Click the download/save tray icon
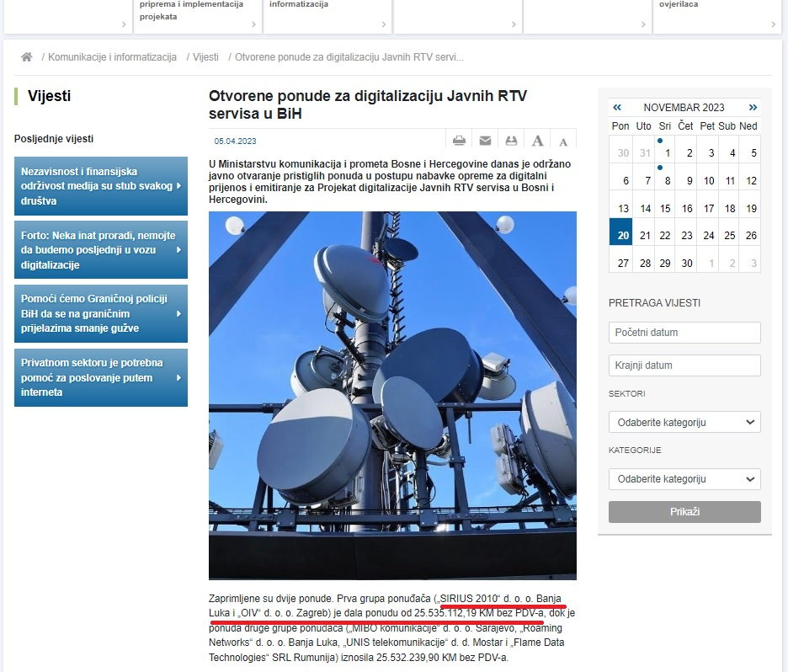 pyautogui.click(x=510, y=141)
